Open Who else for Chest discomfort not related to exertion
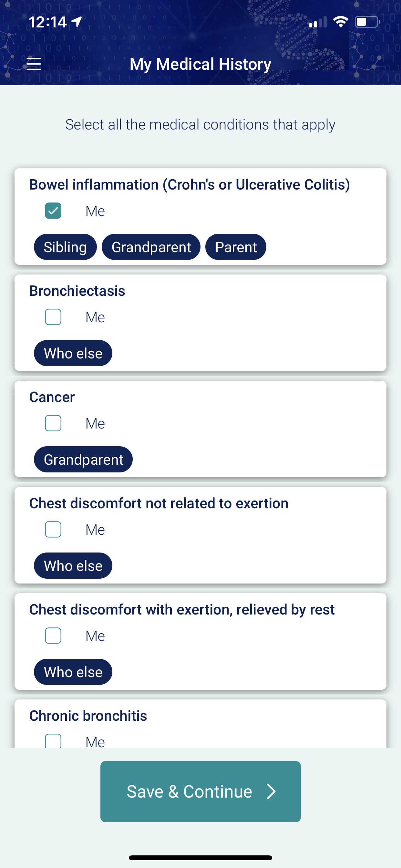This screenshot has width=401, height=868. pyautogui.click(x=73, y=565)
